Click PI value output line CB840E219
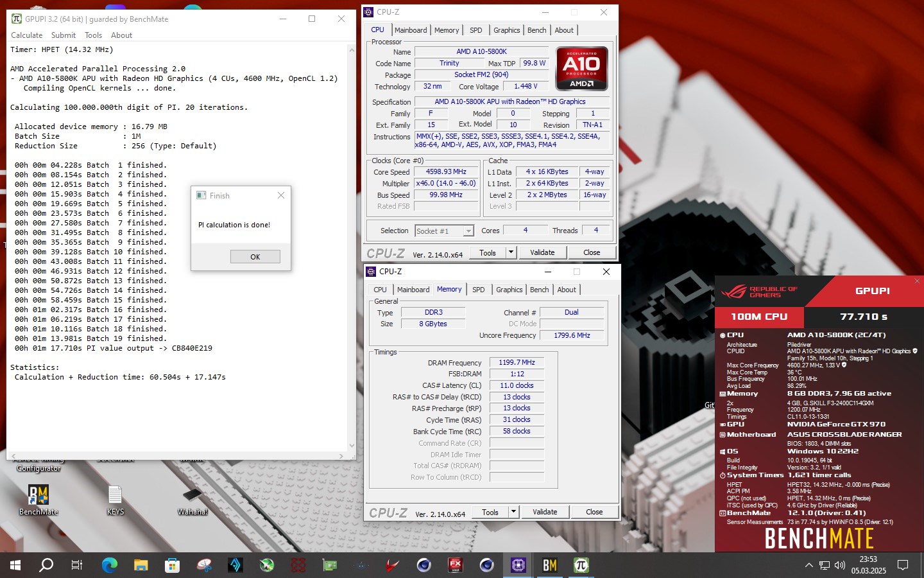The height and width of the screenshot is (578, 924). coord(113,348)
